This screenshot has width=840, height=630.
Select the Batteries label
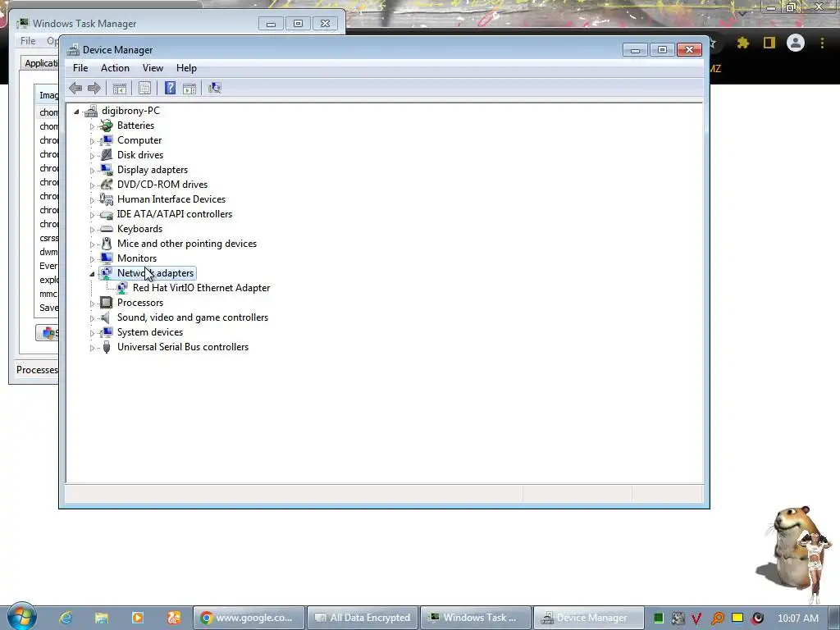point(135,126)
